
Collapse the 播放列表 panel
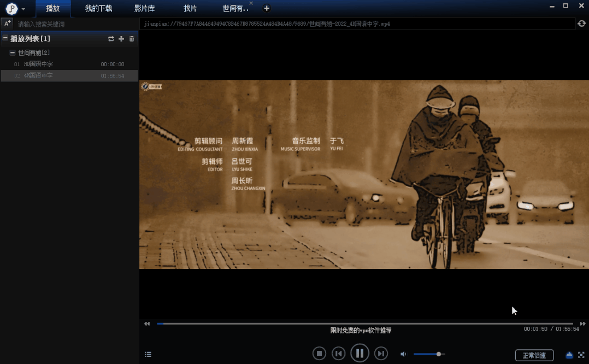point(5,38)
